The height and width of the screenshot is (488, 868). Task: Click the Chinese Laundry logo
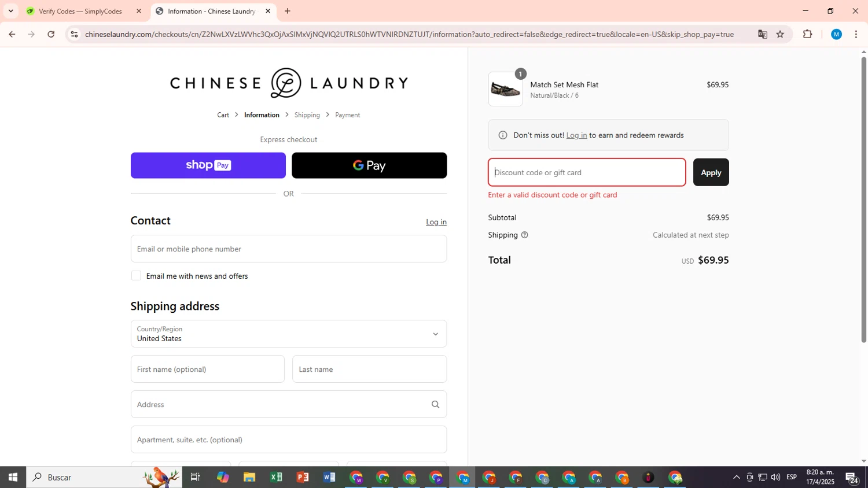(x=289, y=83)
